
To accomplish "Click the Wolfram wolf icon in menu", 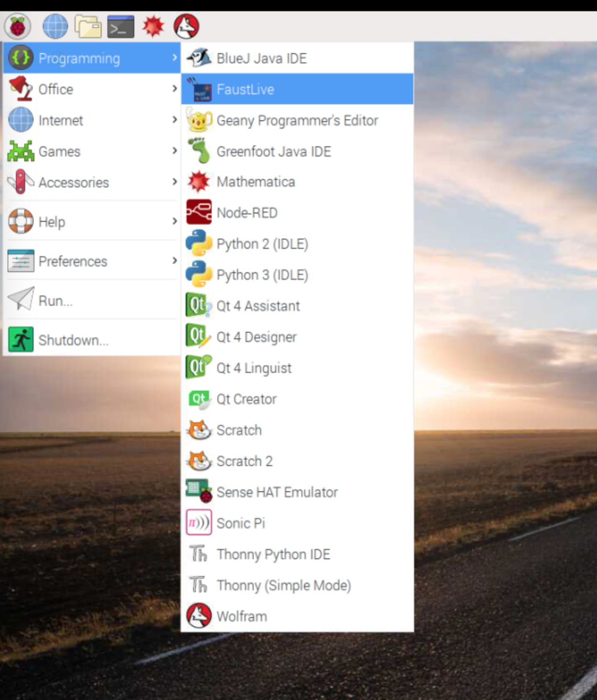I will click(x=199, y=616).
